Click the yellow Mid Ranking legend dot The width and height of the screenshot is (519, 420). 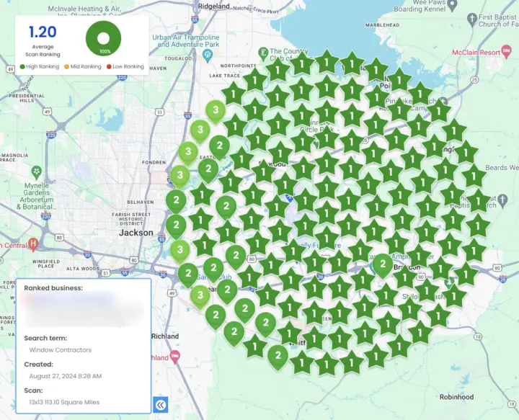click(66, 66)
